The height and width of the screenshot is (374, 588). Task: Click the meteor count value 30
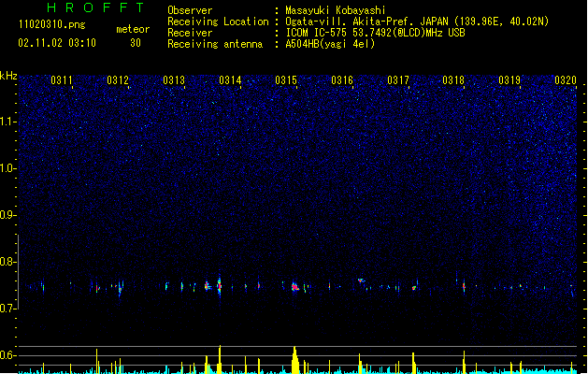coord(136,43)
